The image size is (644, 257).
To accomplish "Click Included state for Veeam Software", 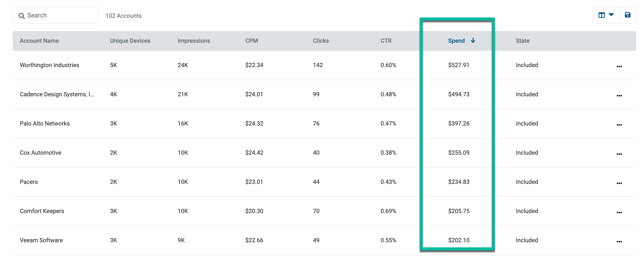I will click(527, 240).
